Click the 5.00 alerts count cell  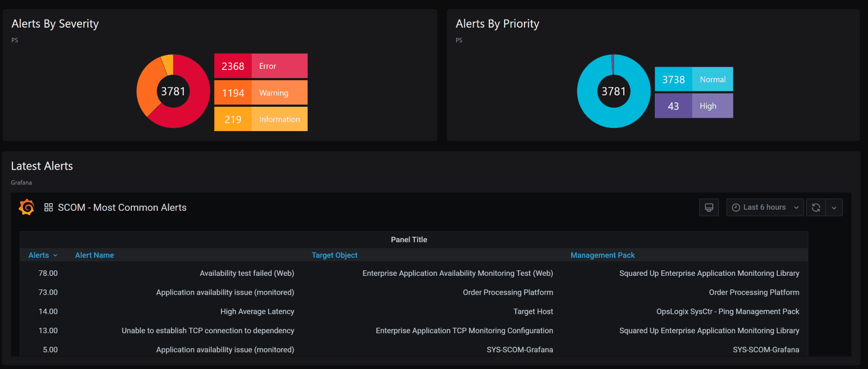(50, 350)
